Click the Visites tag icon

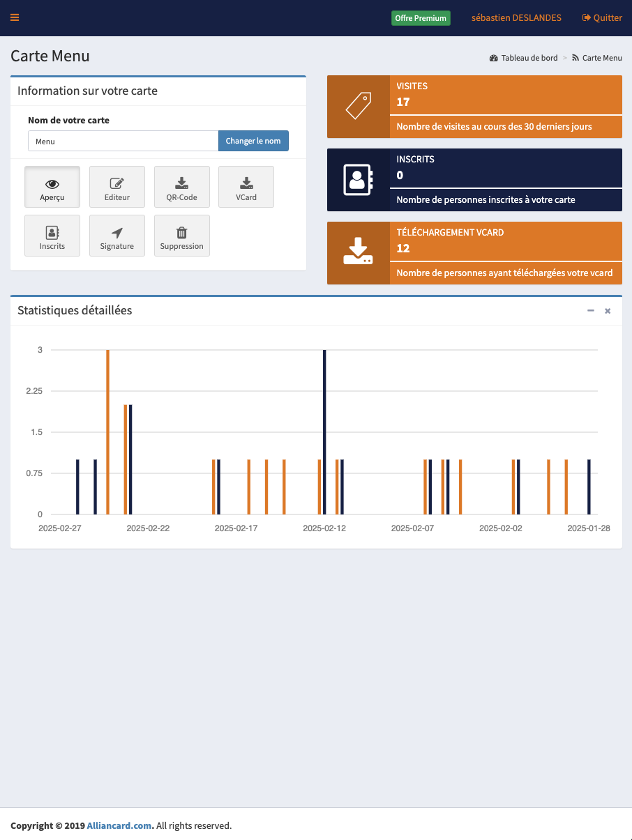359,107
